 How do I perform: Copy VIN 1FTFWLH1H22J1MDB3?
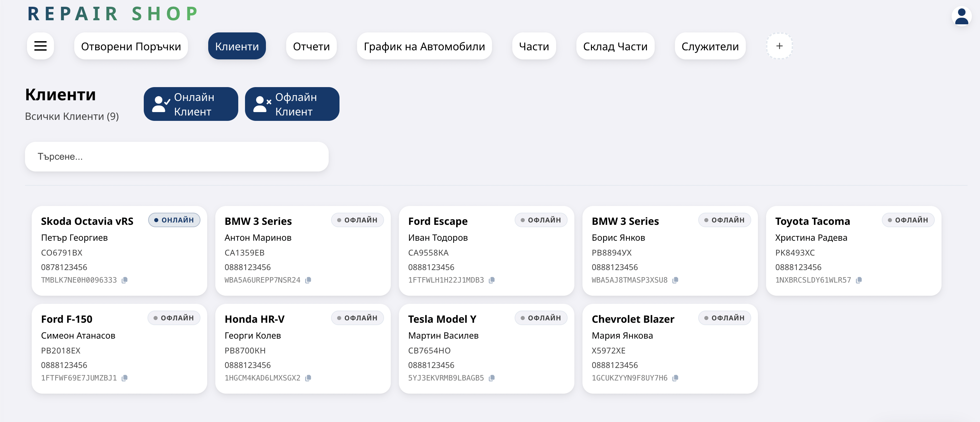click(492, 280)
